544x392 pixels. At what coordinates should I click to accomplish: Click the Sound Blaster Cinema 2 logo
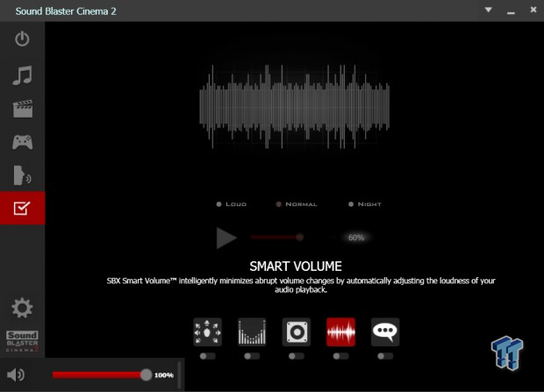coord(22,341)
